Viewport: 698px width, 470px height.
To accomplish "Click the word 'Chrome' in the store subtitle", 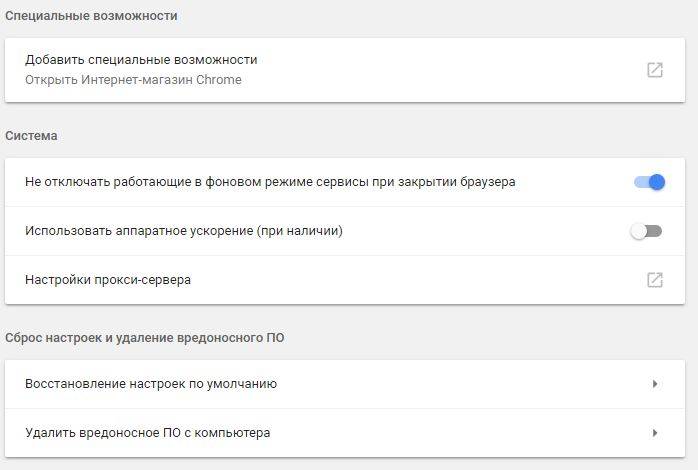I will 219,80.
